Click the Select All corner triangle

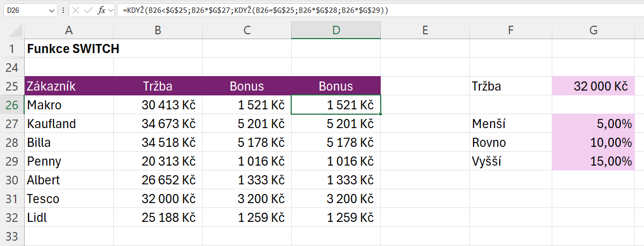pyautogui.click(x=12, y=31)
